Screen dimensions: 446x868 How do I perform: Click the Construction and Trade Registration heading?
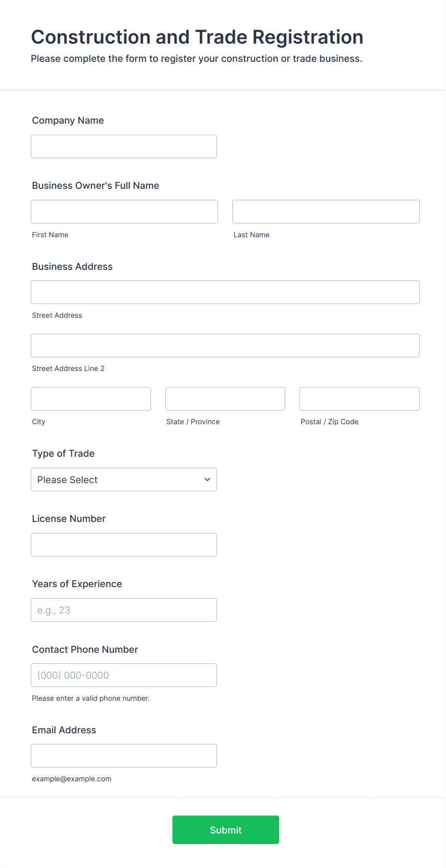[197, 37]
